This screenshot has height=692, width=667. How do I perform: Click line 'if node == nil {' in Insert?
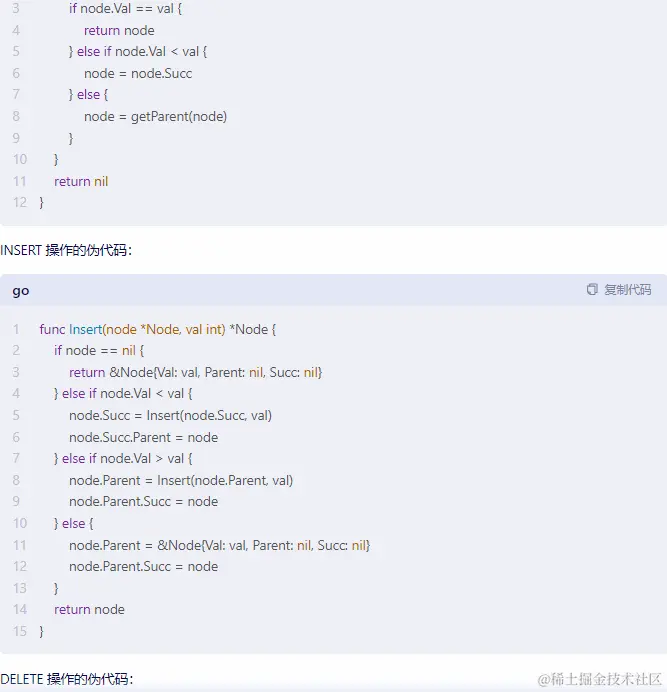tap(99, 351)
